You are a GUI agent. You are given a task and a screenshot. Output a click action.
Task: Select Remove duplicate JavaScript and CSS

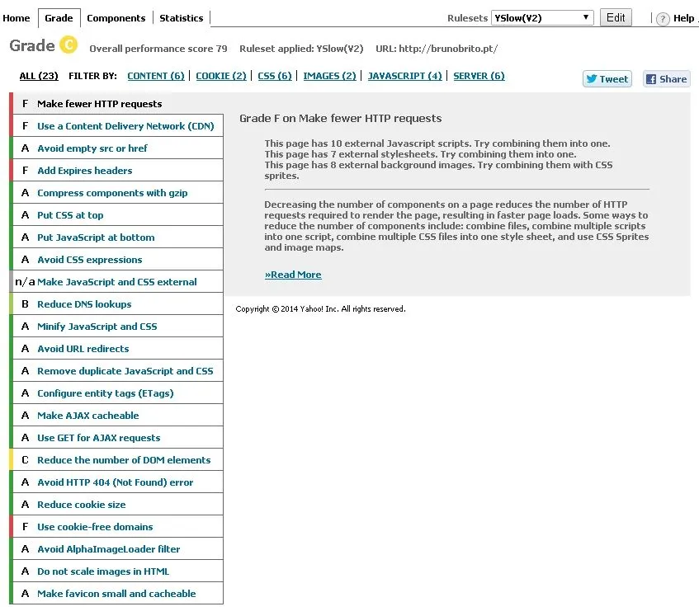(118, 371)
